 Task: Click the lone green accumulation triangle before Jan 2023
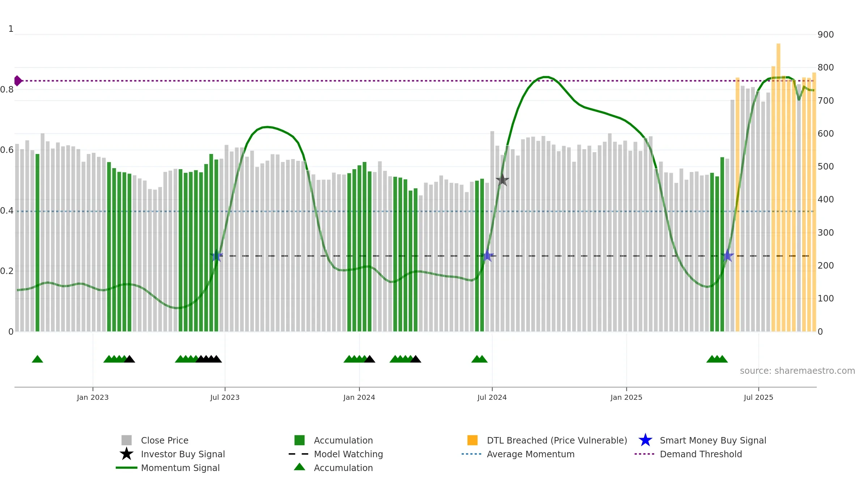pos(38,359)
